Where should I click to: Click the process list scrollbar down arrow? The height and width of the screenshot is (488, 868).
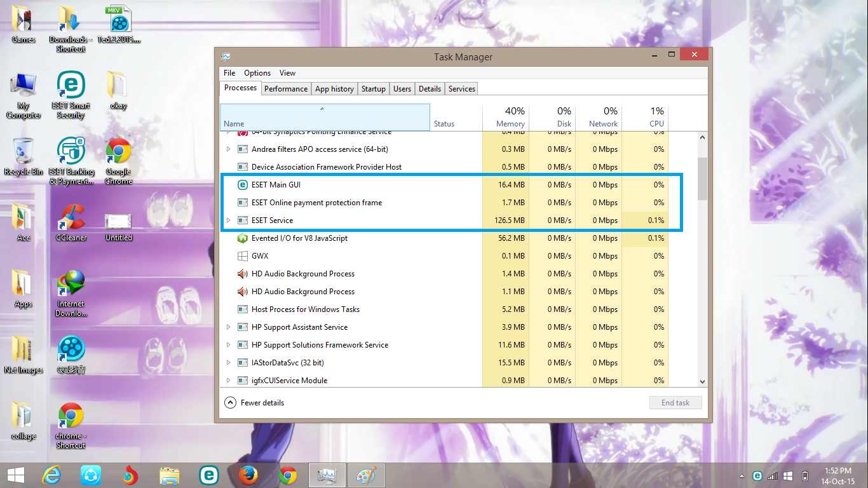702,381
